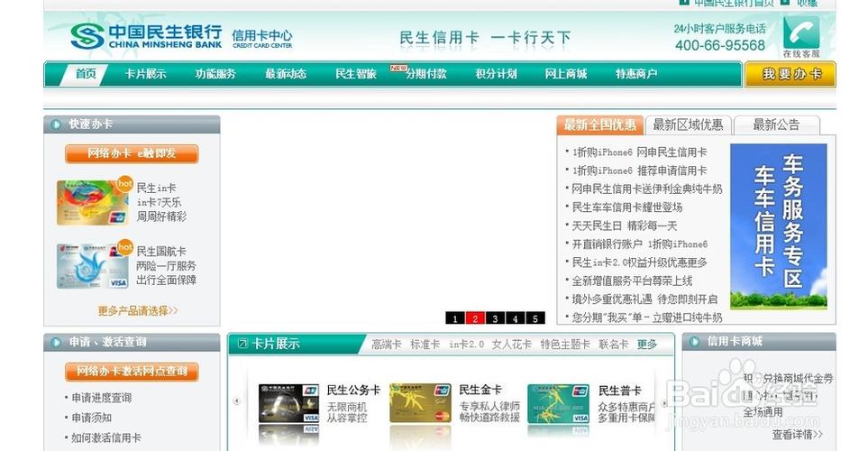Select 女人花卡 card category tab
This screenshot has height=451, width=868.
[512, 344]
